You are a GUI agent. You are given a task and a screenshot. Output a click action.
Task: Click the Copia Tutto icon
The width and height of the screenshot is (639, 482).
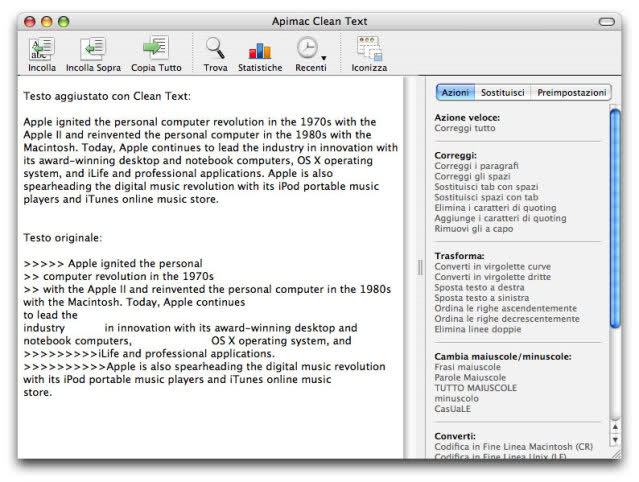(x=156, y=48)
